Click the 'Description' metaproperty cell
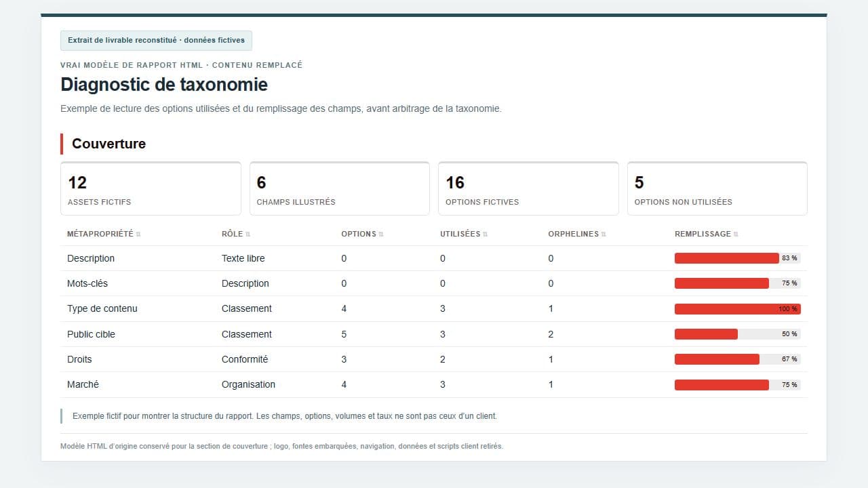Viewport: 868px width, 488px height. coord(91,258)
